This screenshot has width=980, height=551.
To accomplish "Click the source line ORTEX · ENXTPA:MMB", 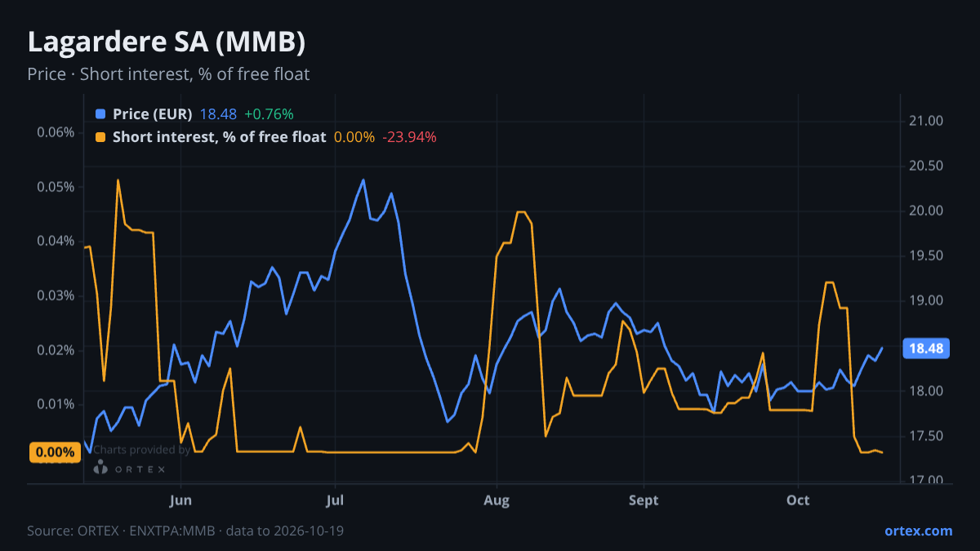I will pyautogui.click(x=185, y=531).
